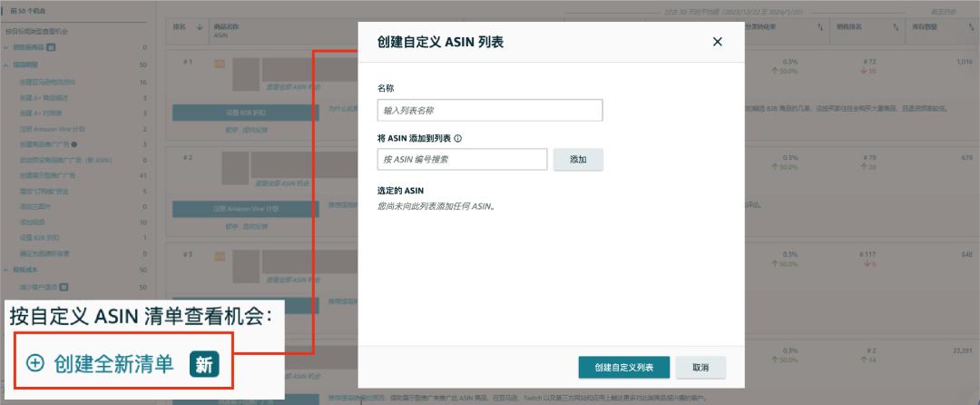Sort background table by 分类转化率 column

click(x=820, y=27)
